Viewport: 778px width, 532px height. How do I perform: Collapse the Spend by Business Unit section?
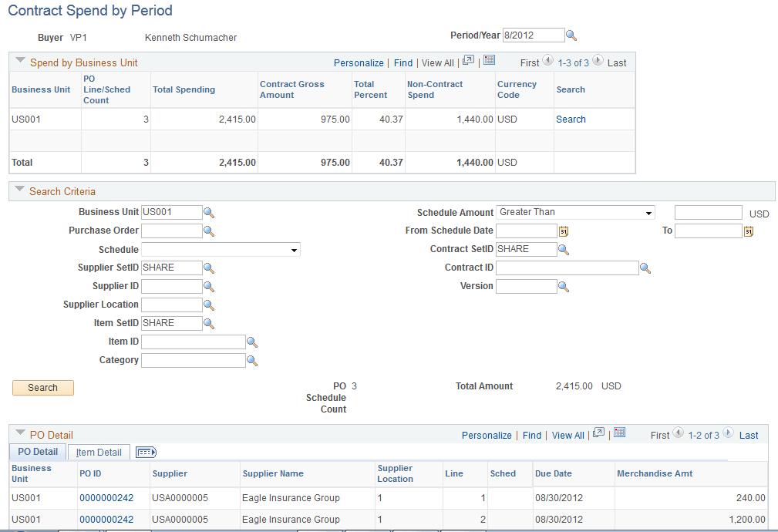coord(19,62)
